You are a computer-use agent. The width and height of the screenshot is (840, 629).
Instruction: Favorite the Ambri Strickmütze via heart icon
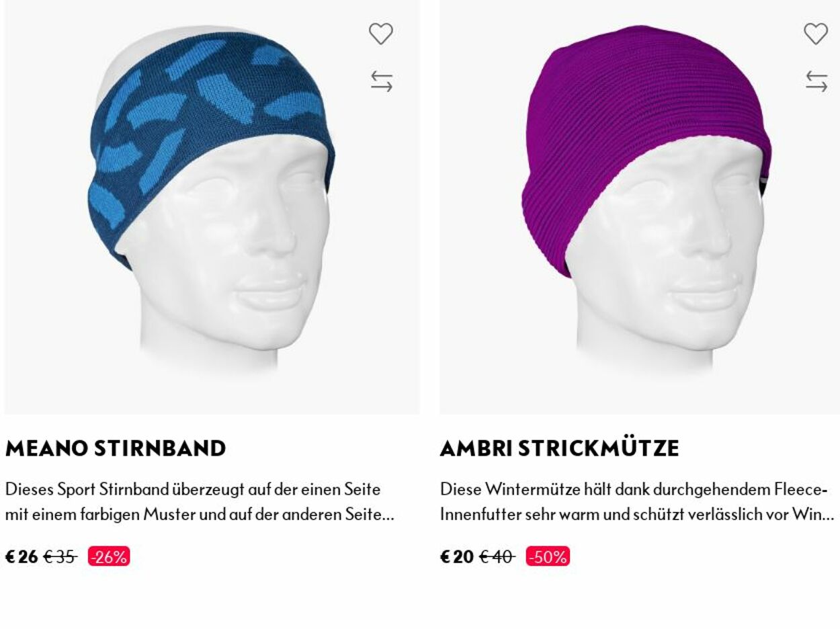click(x=816, y=34)
